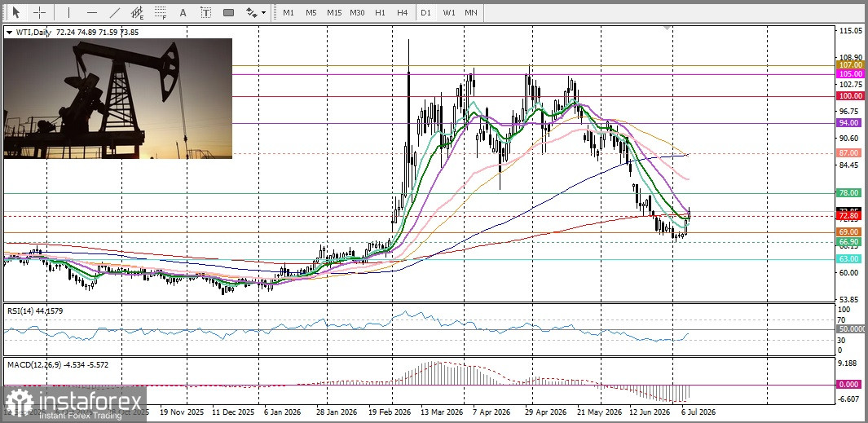868x423 pixels.
Task: Click the D1 daily timeframe button
Action: tap(425, 12)
